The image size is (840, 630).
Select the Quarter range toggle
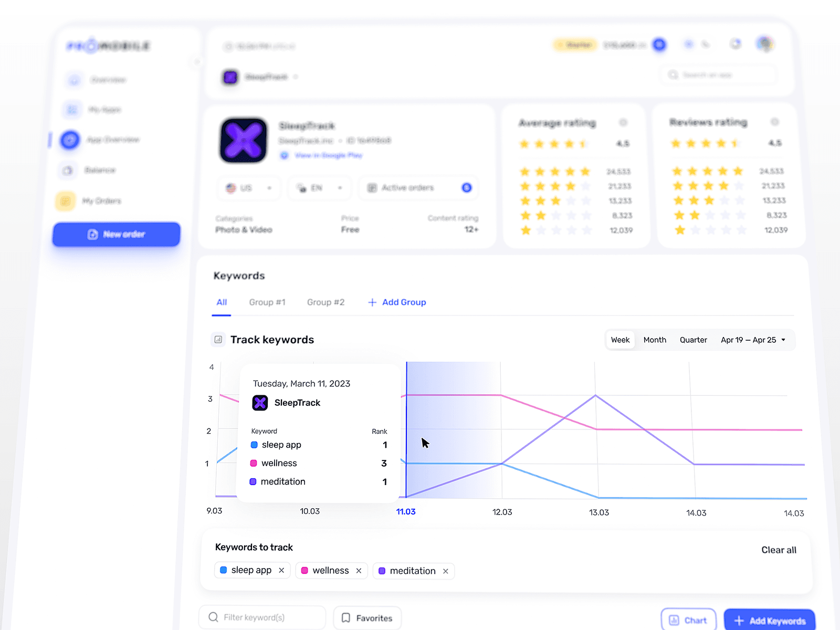[x=694, y=340]
